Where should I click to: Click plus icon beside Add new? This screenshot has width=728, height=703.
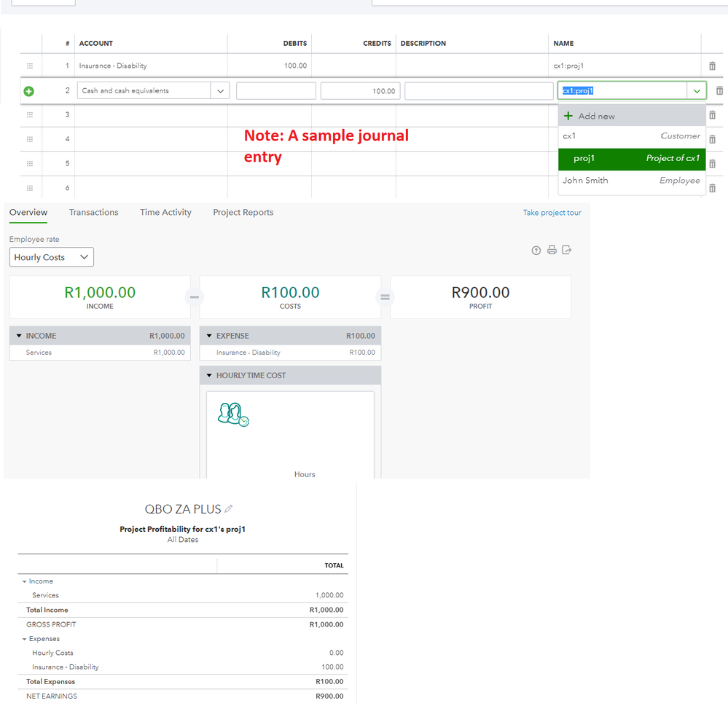click(x=568, y=116)
